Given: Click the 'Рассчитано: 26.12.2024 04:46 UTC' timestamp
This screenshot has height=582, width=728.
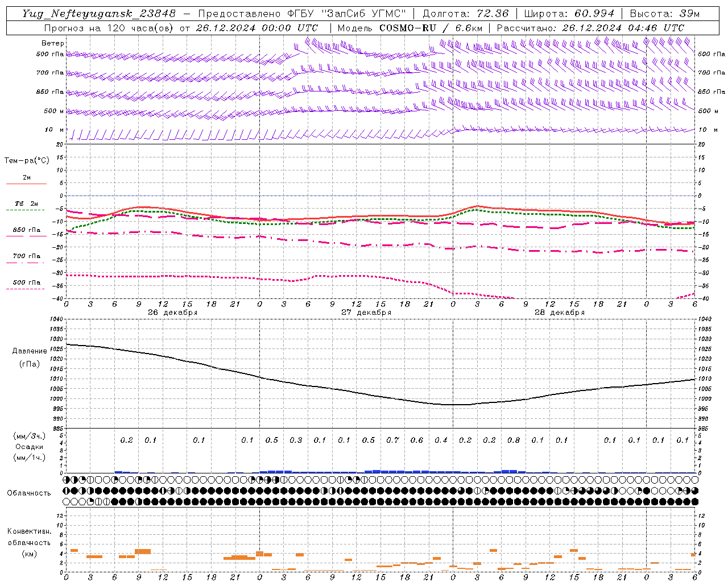Looking at the screenshot, I should pyautogui.click(x=590, y=28).
